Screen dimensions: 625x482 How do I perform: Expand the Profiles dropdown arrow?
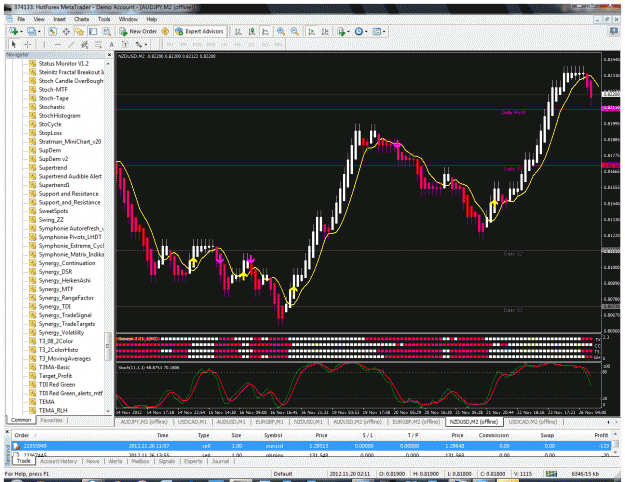39,31
